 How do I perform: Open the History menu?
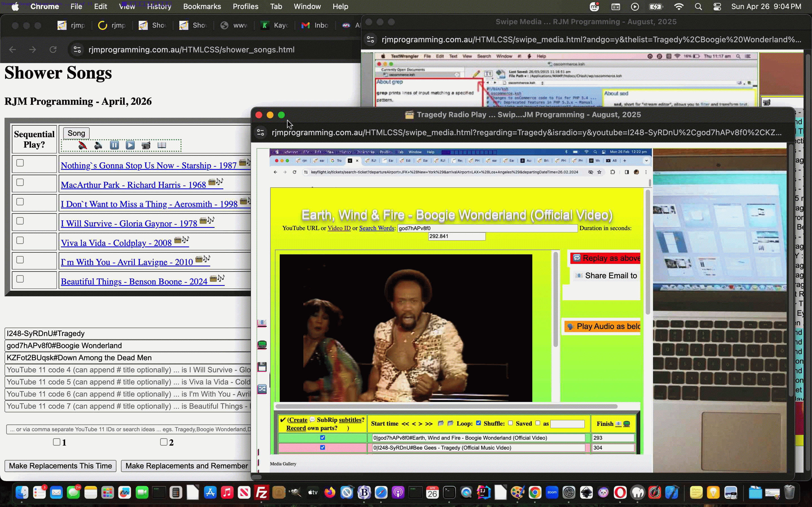[x=159, y=6]
